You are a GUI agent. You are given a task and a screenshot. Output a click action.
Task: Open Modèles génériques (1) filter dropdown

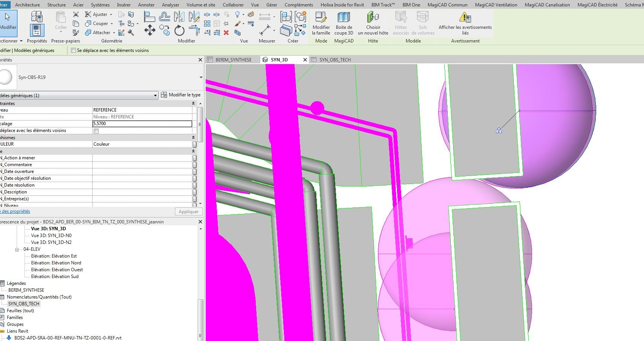click(155, 96)
